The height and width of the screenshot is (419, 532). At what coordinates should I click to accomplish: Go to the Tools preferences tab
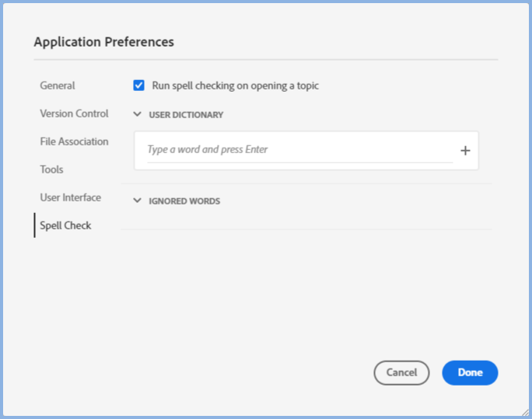click(x=51, y=169)
